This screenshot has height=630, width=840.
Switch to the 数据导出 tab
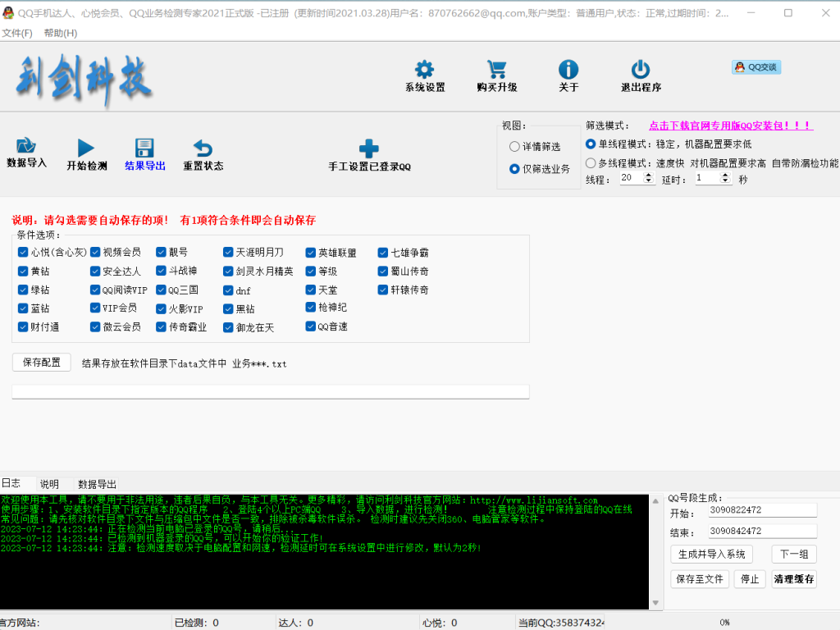[x=97, y=484]
